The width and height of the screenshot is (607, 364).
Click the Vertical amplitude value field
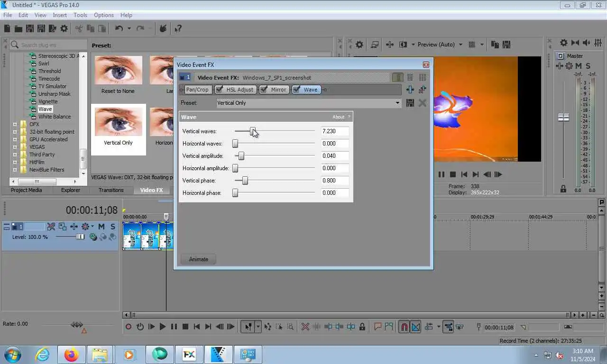tap(335, 156)
